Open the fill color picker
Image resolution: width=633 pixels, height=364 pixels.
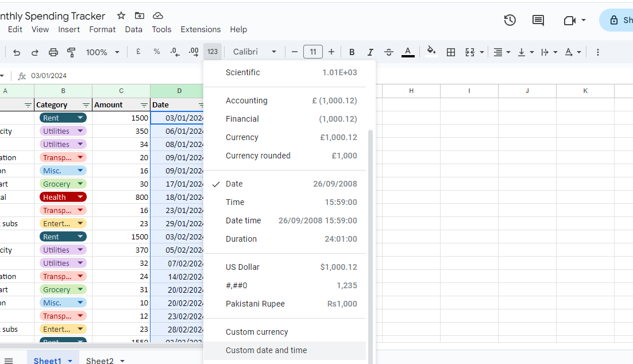click(x=431, y=52)
